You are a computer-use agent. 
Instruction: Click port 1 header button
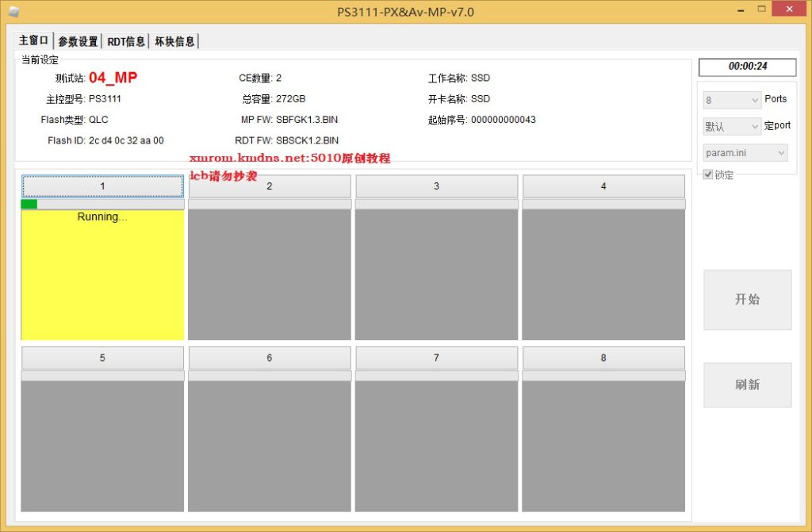102,186
